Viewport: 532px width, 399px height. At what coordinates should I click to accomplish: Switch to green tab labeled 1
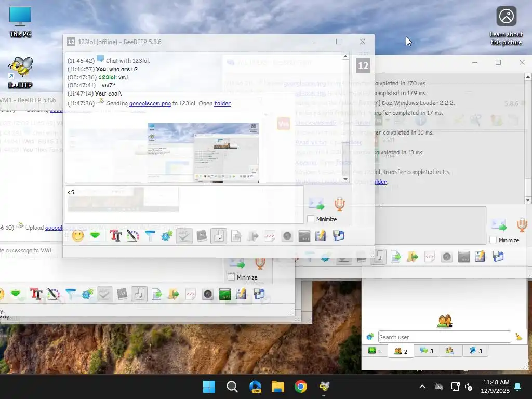click(375, 351)
